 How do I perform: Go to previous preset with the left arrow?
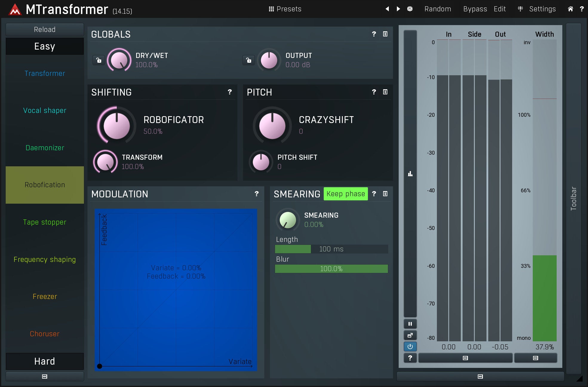click(387, 9)
